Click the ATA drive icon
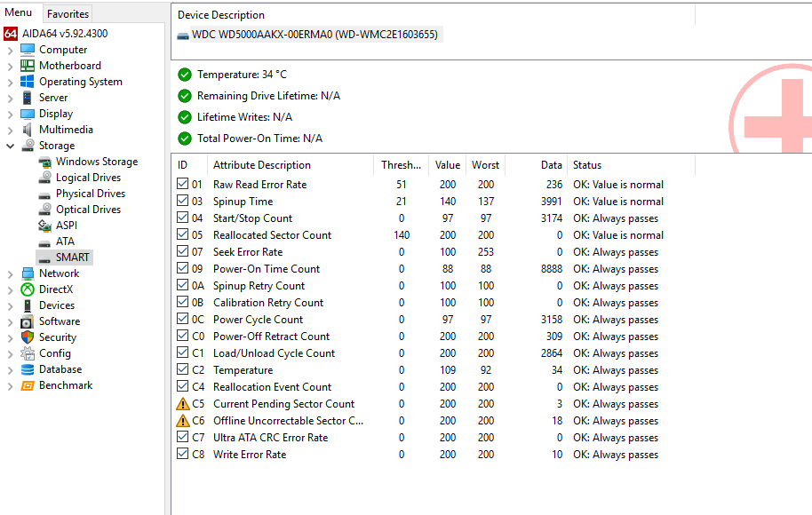The image size is (812, 515). pos(45,242)
